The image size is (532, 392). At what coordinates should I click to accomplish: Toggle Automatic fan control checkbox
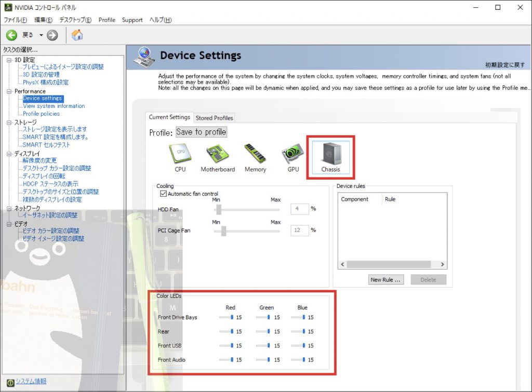click(x=163, y=194)
